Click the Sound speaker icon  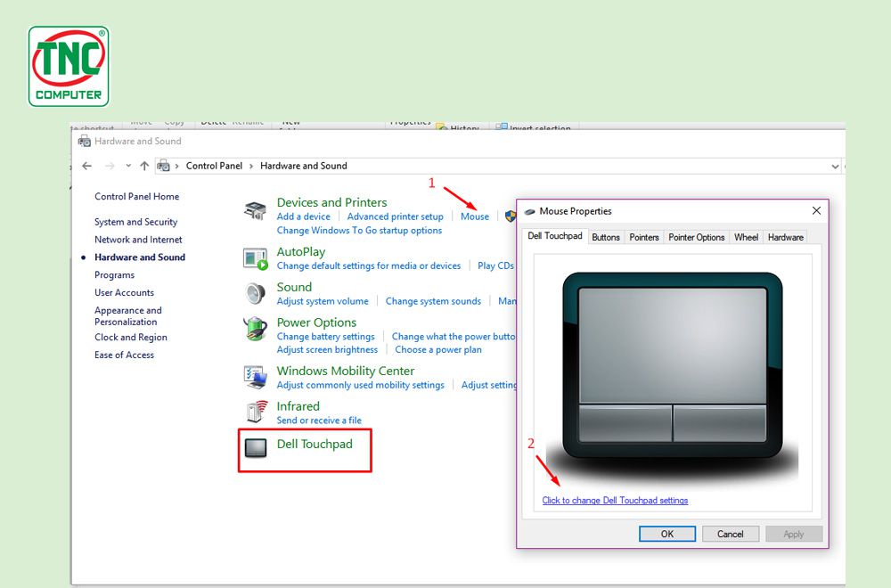[x=255, y=294]
